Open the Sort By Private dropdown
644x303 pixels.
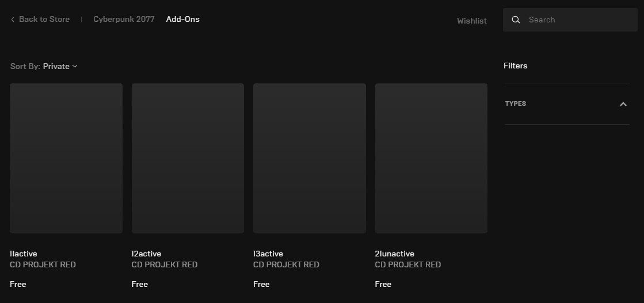60,66
